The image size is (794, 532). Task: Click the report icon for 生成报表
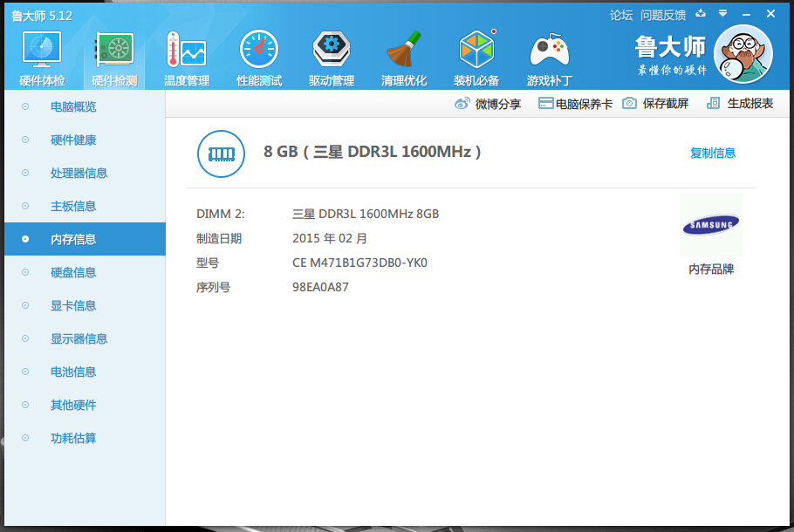click(713, 103)
